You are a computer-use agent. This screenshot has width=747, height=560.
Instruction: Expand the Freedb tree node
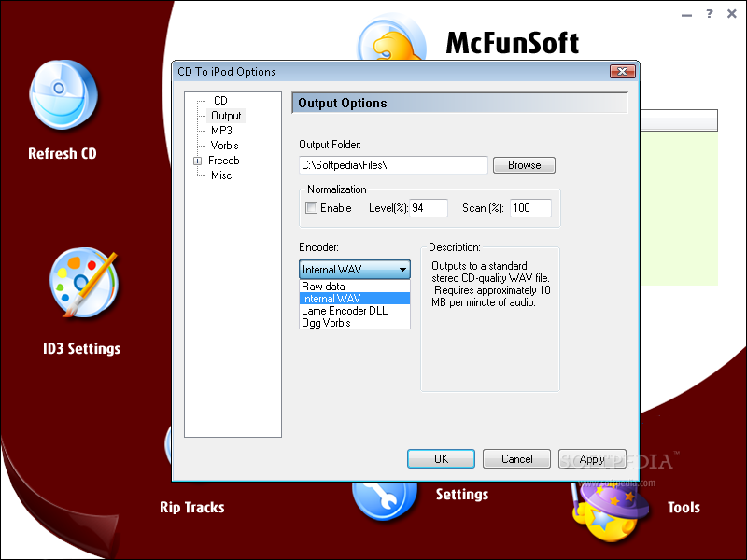198,161
